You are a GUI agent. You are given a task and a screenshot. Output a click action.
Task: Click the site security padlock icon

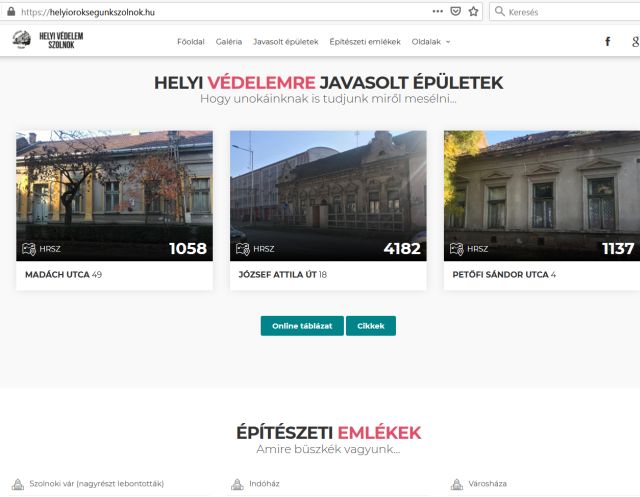coord(10,11)
